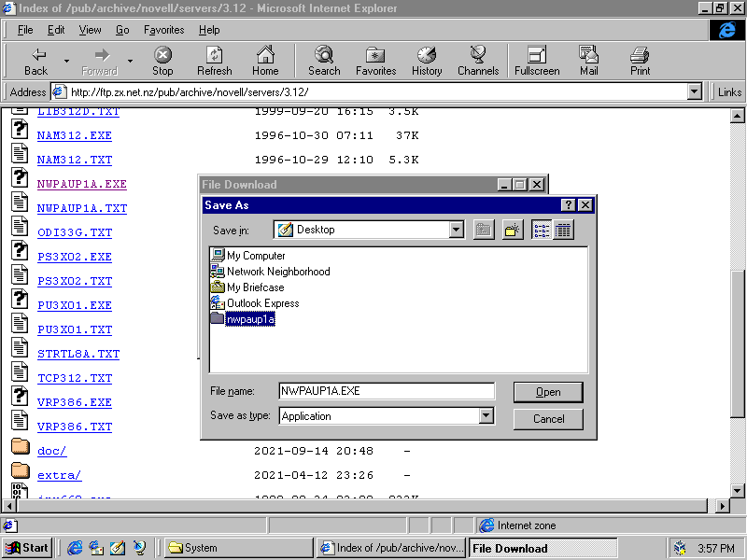Switch to the System taskbar button
The height and width of the screenshot is (560, 747).
click(239, 548)
